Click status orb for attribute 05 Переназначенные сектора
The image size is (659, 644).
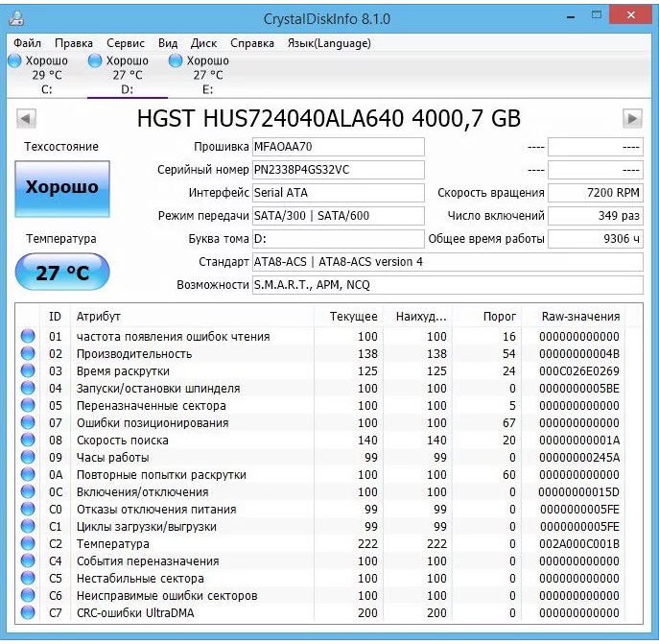tap(28, 405)
